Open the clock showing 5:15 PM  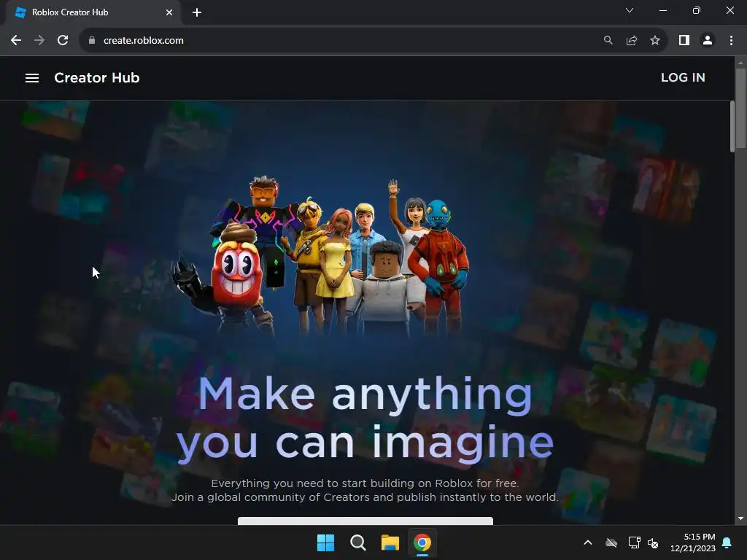pos(693,542)
